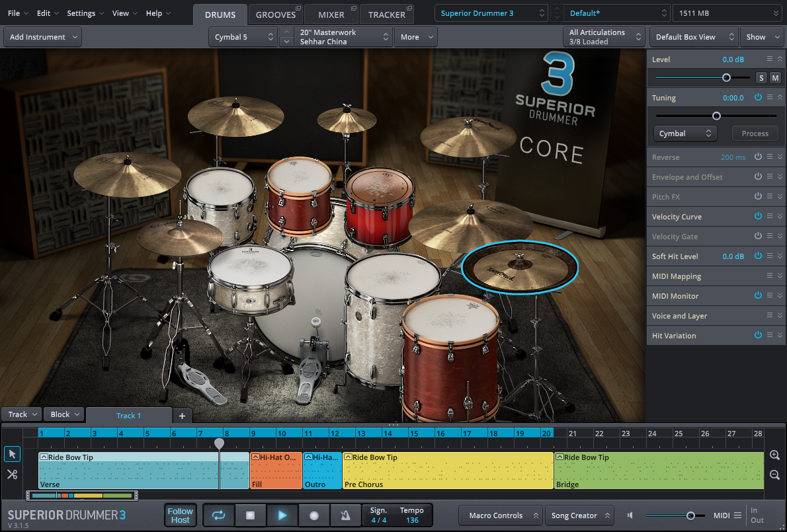Toggle the metronome icon
Image resolution: width=787 pixels, height=532 pixels.
[345, 515]
